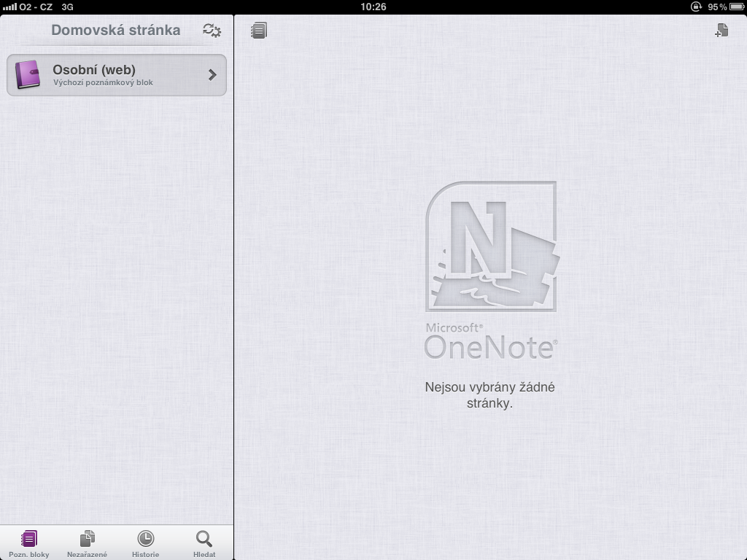Image resolution: width=747 pixels, height=560 pixels.
Task: Click the rotation lock status icon
Action: coord(696,7)
